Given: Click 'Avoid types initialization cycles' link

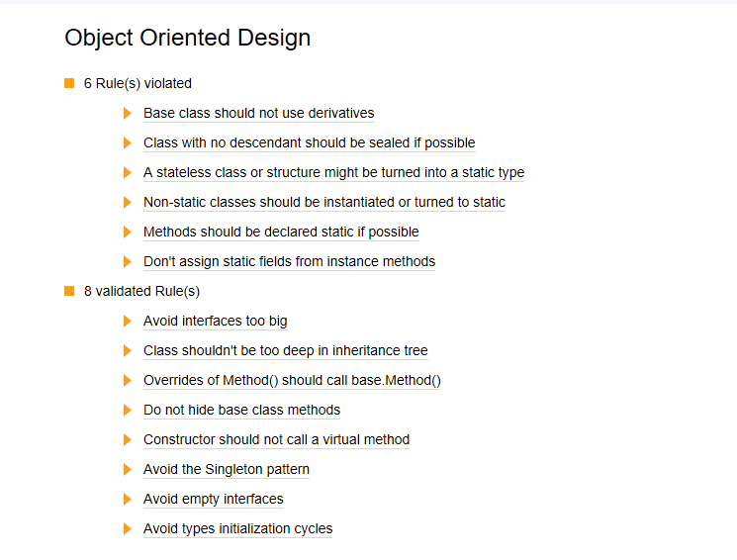Looking at the screenshot, I should click(x=237, y=528).
